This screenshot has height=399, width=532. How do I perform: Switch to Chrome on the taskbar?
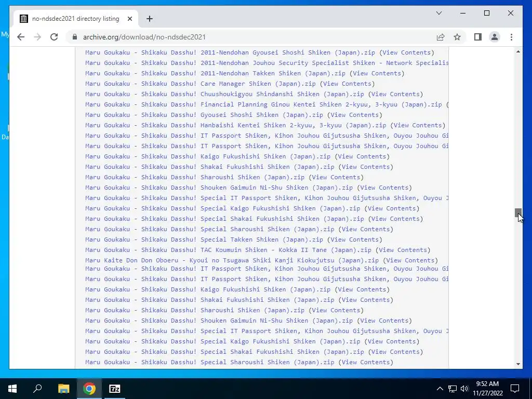pyautogui.click(x=89, y=389)
